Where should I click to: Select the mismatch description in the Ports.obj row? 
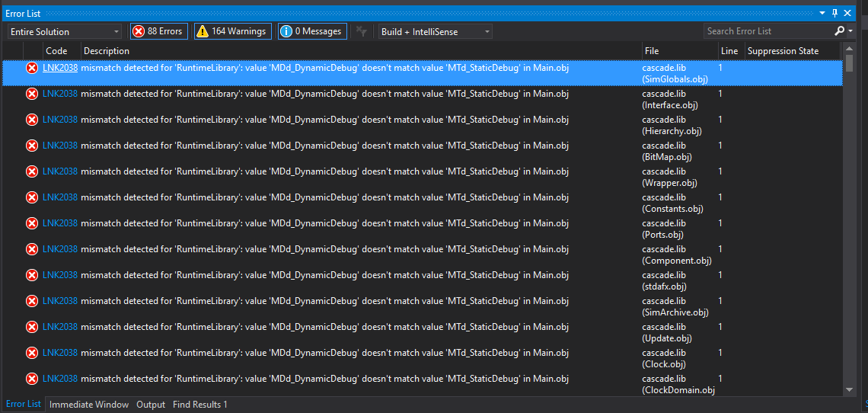pyautogui.click(x=325, y=223)
